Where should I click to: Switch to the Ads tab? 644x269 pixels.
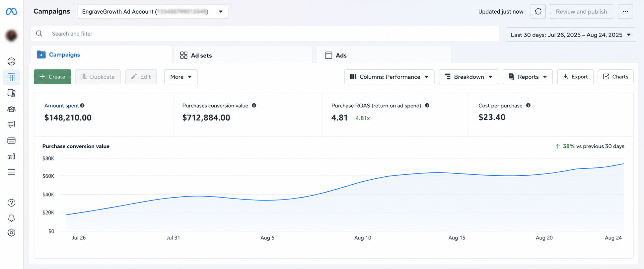coord(384,55)
